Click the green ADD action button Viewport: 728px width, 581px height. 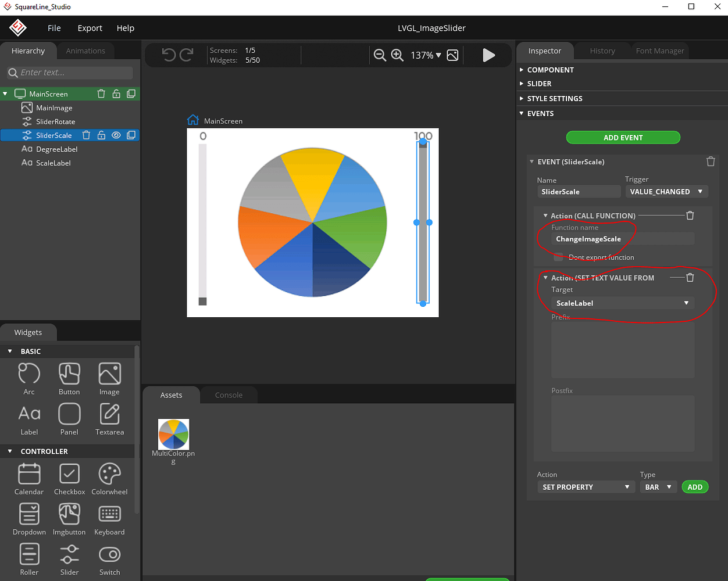[x=695, y=487]
